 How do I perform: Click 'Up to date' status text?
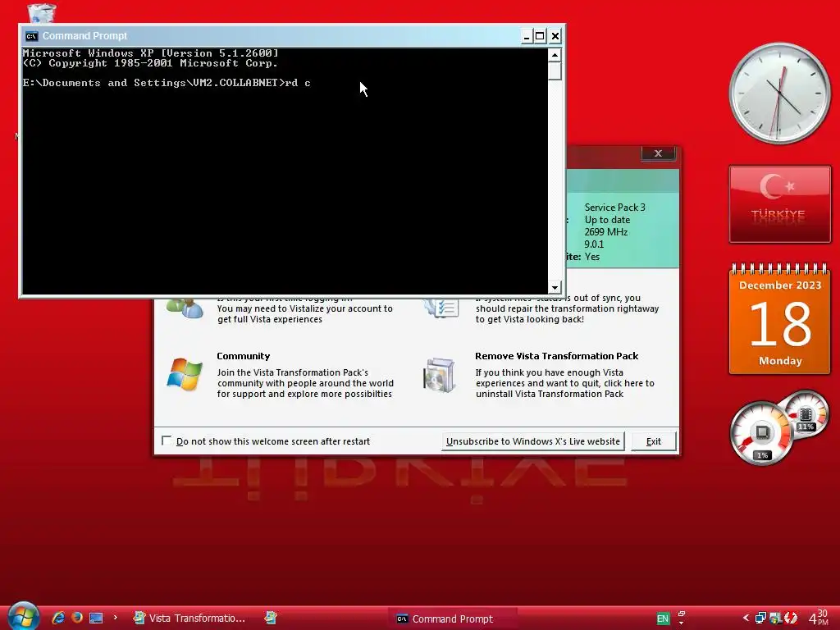607,220
